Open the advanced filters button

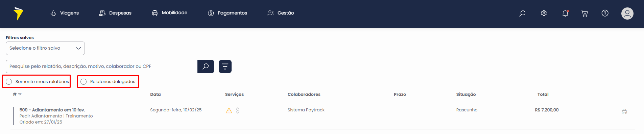coord(225,66)
